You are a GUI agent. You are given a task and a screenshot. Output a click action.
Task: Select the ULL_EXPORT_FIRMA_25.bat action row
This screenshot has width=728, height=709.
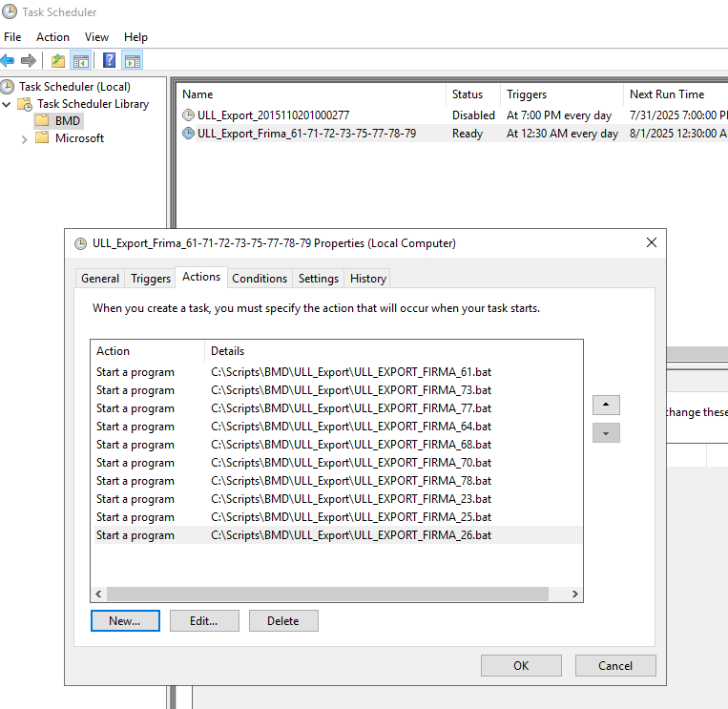click(338, 517)
